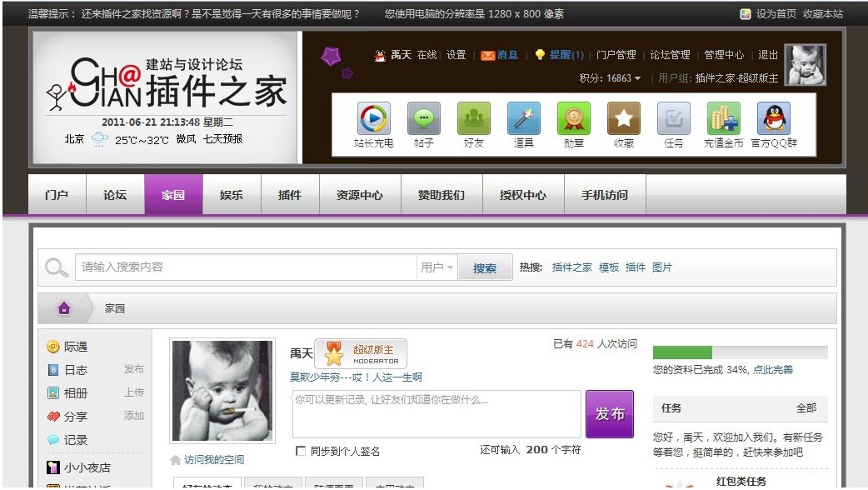This screenshot has height=490, width=868.
Task: Follow the 点此完善 profile link
Action: (773, 370)
